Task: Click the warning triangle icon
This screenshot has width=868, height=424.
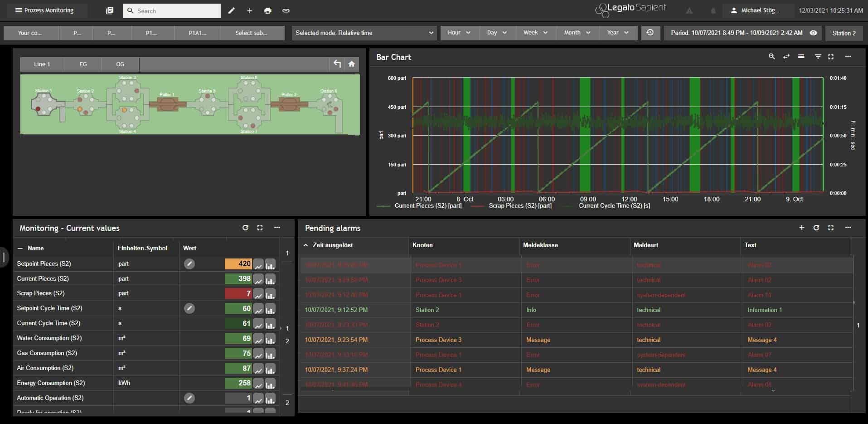Action: tap(689, 10)
